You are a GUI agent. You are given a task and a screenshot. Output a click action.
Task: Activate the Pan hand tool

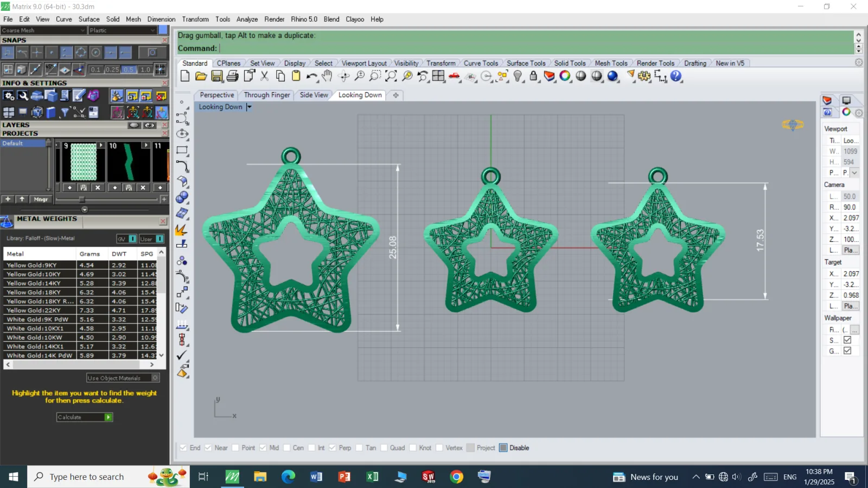point(327,76)
